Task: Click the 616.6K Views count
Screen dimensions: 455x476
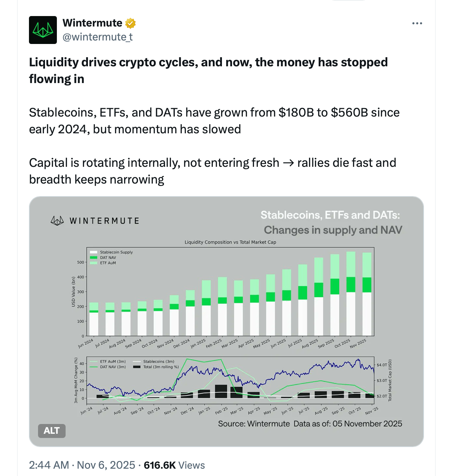Action: tap(174, 465)
